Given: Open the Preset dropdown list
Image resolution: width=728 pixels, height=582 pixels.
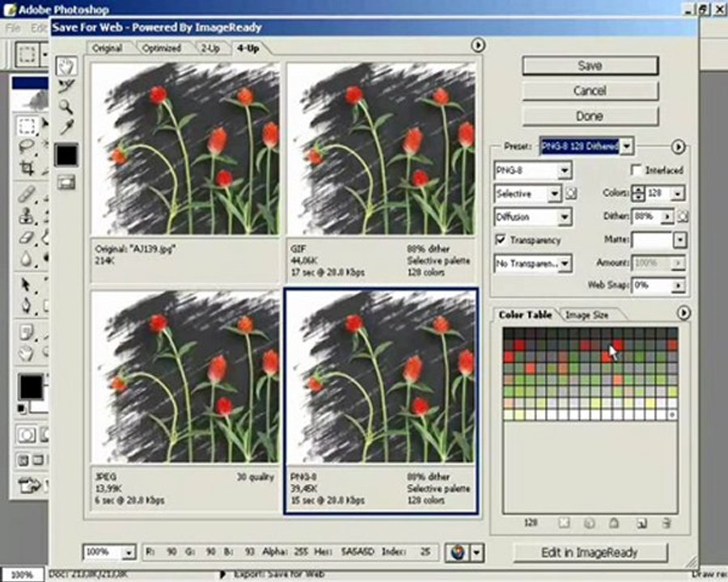Looking at the screenshot, I should [x=627, y=146].
